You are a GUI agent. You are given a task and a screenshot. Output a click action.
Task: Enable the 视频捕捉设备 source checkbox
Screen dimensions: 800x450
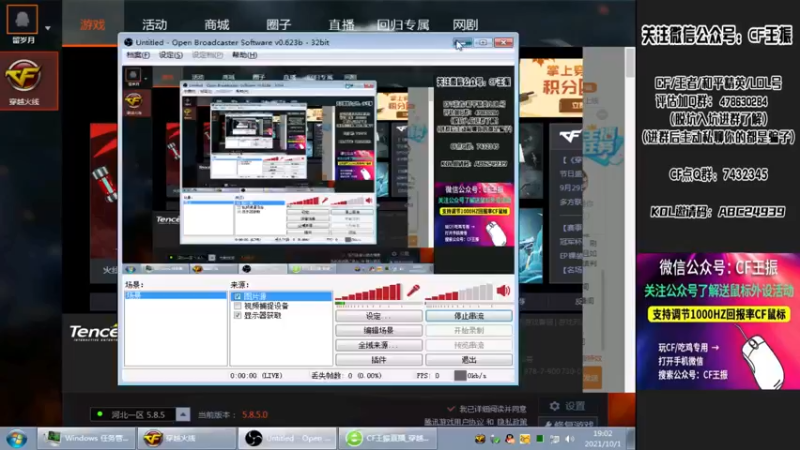[x=237, y=306]
